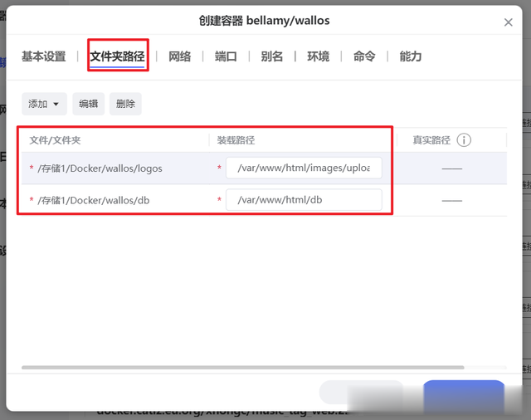Click the 真实路径 info icon
This screenshot has height=420, width=531.
pos(464,140)
